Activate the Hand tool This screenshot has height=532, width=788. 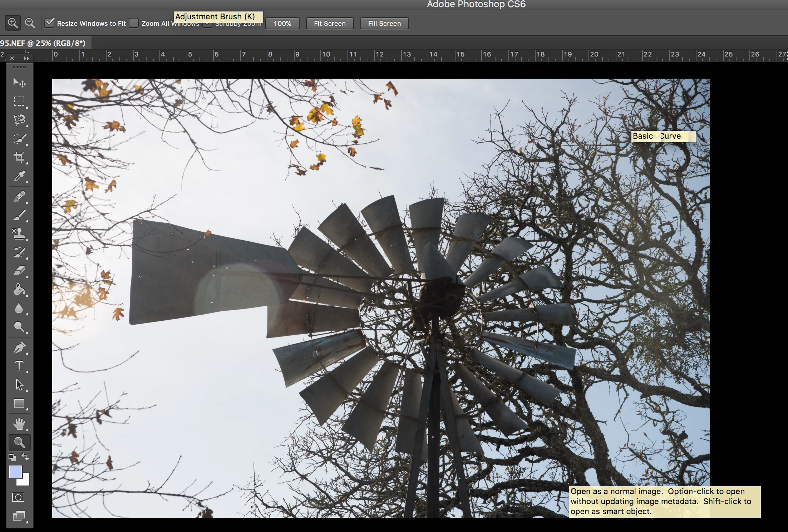pyautogui.click(x=19, y=424)
